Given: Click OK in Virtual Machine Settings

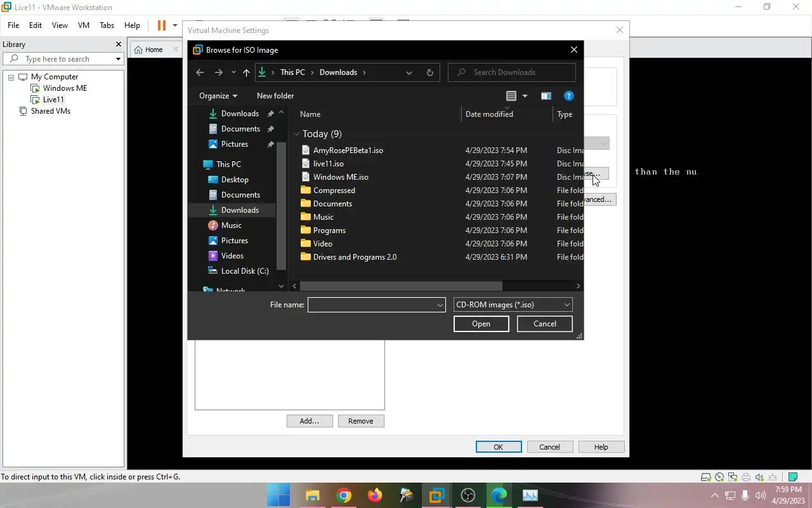Looking at the screenshot, I should coord(499,447).
